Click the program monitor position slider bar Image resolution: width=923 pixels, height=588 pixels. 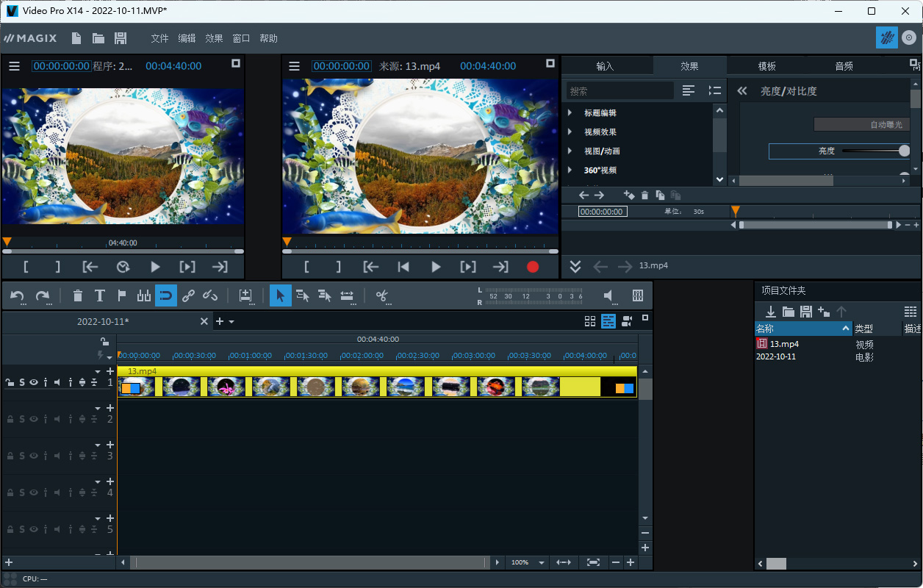[x=123, y=251]
